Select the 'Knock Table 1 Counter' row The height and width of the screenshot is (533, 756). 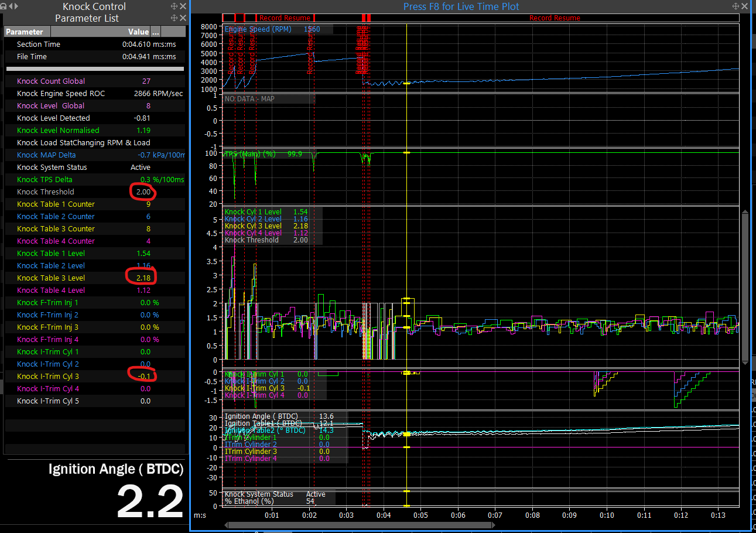[x=95, y=204]
